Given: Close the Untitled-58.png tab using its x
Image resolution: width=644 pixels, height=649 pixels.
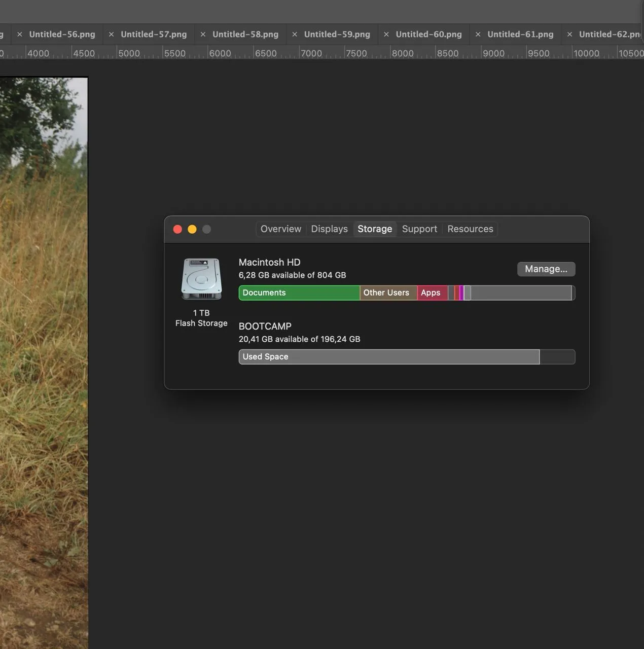Looking at the screenshot, I should [x=203, y=34].
